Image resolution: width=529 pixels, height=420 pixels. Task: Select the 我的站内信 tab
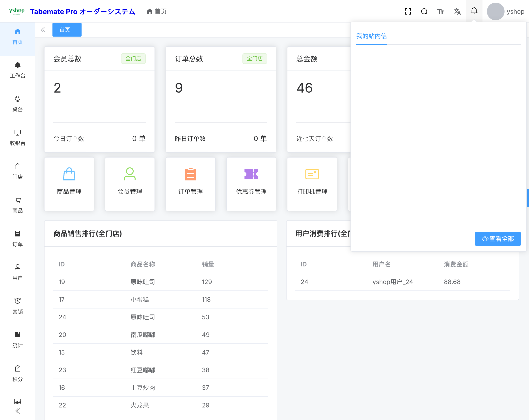coord(371,36)
